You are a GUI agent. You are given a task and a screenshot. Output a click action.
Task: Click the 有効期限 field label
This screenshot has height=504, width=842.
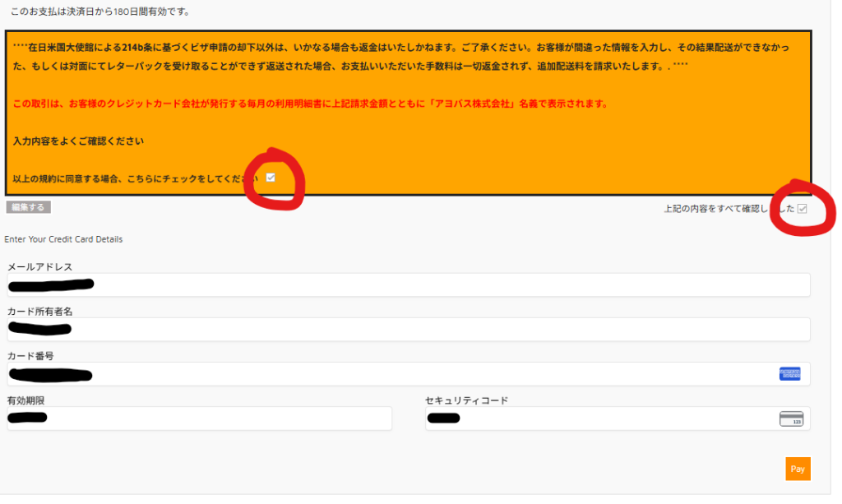[25, 400]
